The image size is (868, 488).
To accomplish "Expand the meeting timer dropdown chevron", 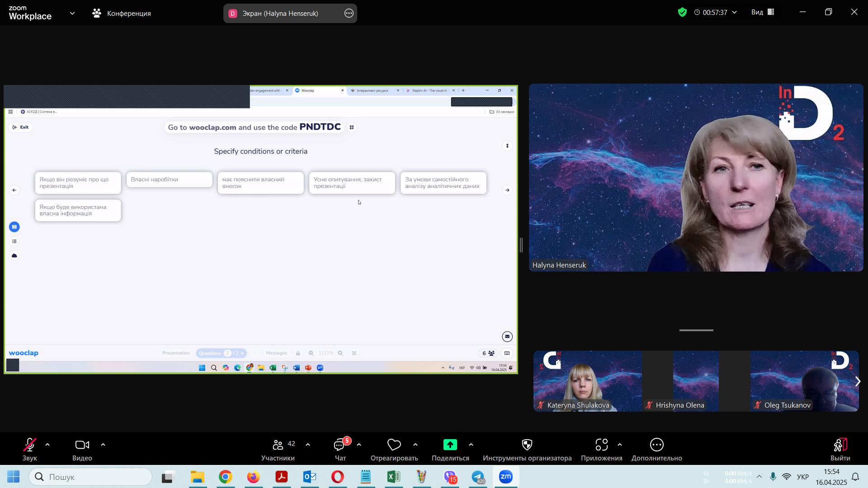I will pos(735,13).
